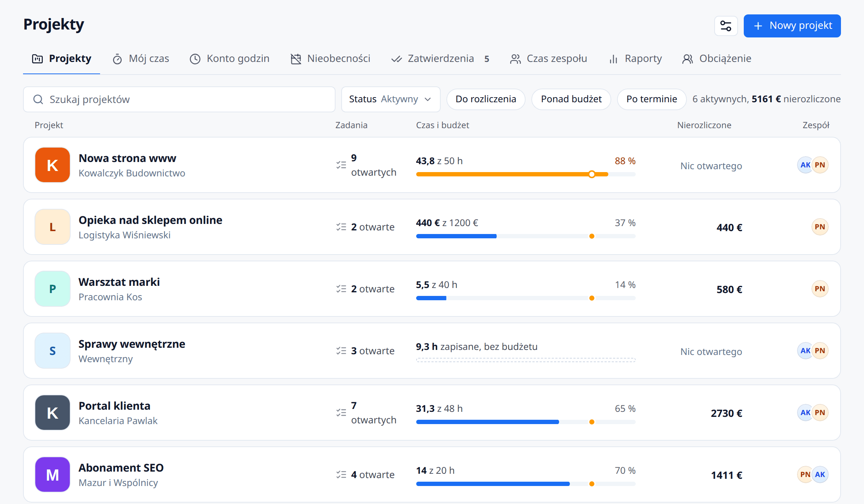Image resolution: width=864 pixels, height=504 pixels.
Task: Click the dark K icon for Portal klienta
Action: coord(53,413)
